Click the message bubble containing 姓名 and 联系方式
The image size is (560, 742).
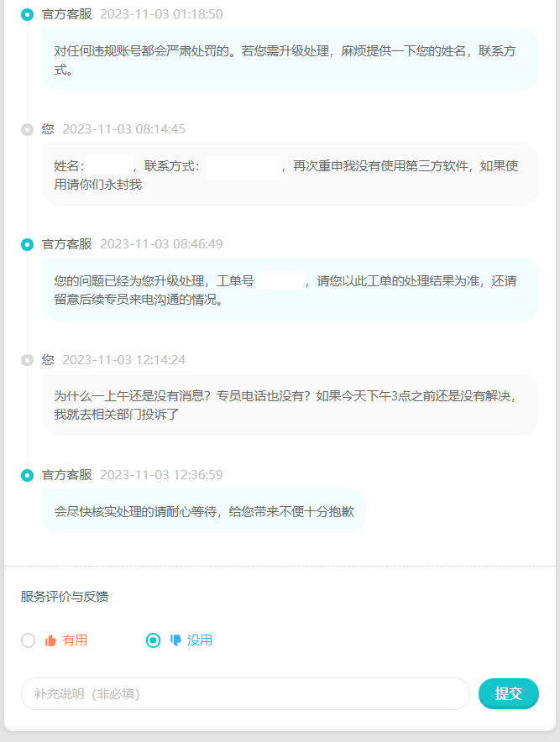click(x=290, y=175)
